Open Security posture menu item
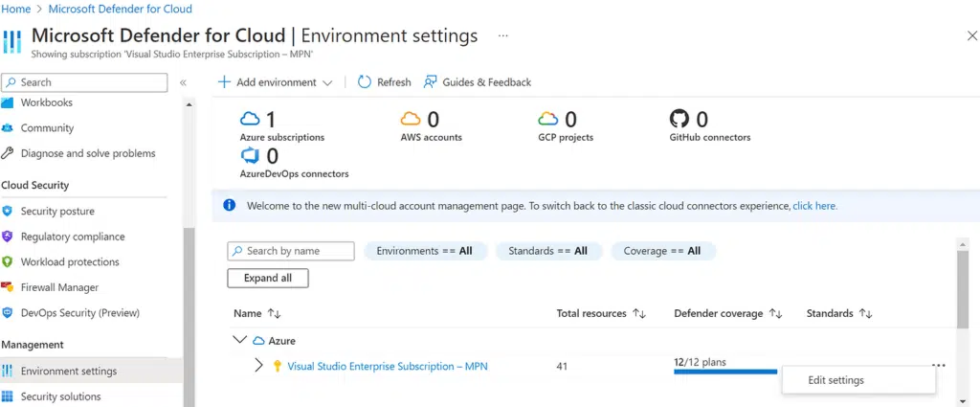The image size is (980, 407). pos(57,212)
